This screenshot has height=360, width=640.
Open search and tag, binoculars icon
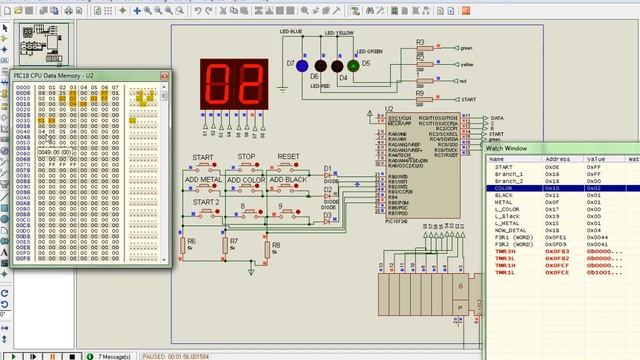pos(370,11)
